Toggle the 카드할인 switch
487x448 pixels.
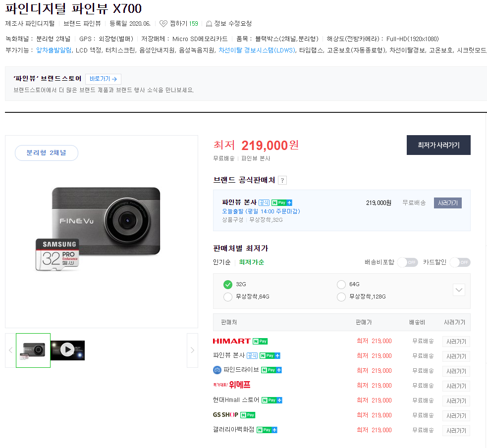pyautogui.click(x=460, y=262)
